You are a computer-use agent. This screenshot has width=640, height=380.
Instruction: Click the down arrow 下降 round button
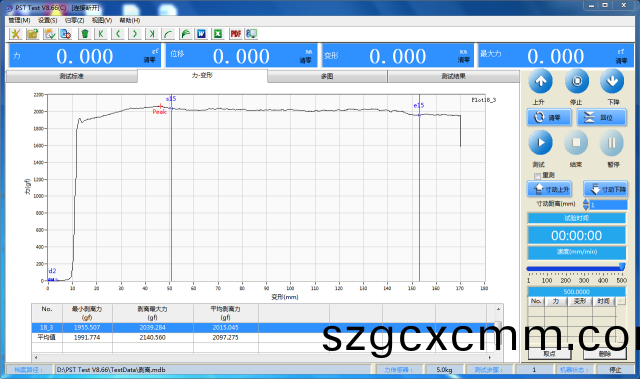[x=612, y=82]
